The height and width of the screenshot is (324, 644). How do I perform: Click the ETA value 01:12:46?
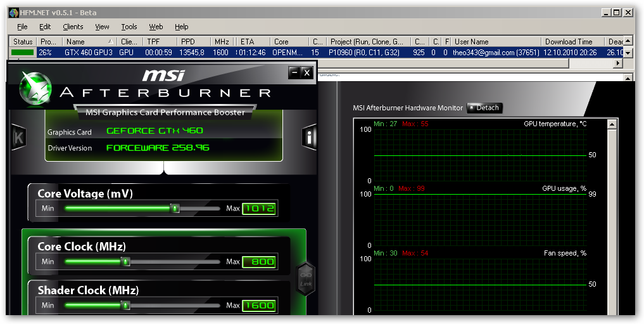pos(253,53)
